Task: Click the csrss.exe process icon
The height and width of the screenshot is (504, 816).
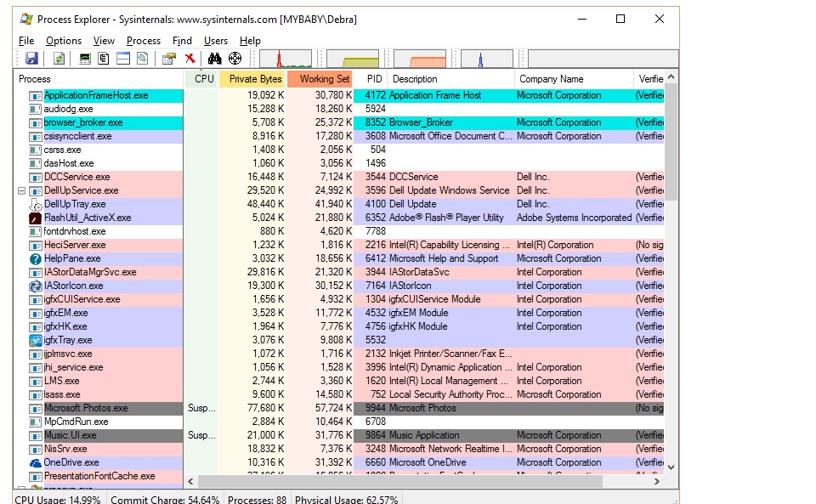Action: coord(36,150)
